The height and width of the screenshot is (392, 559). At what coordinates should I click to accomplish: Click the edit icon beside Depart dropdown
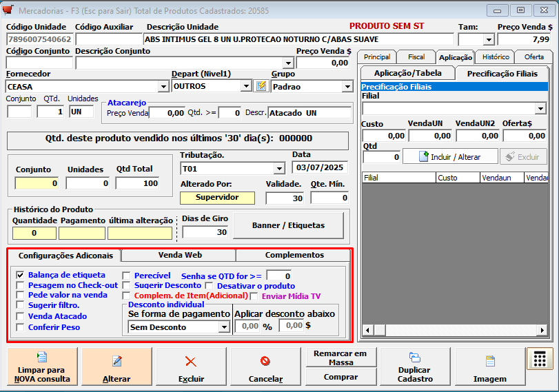[261, 86]
